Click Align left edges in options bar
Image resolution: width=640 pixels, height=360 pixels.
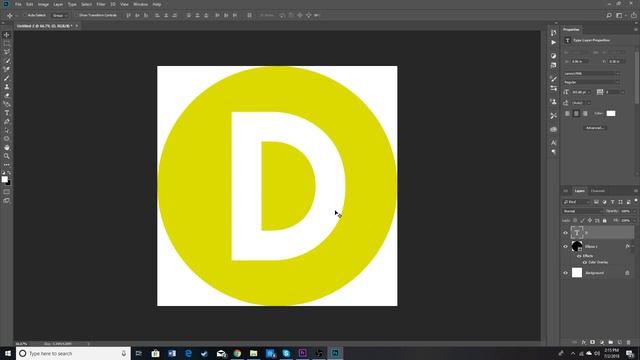157,15
